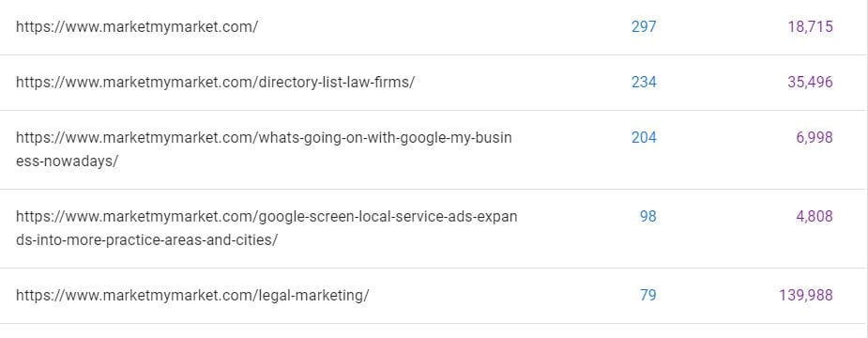Open the google-screen-local-service-ads URL
This screenshot has width=868, height=338.
click(x=266, y=228)
